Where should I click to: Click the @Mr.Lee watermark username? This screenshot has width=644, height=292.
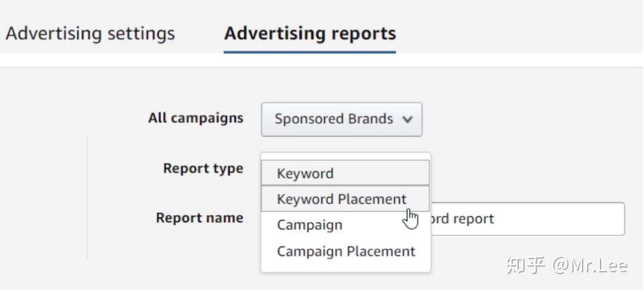point(590,265)
